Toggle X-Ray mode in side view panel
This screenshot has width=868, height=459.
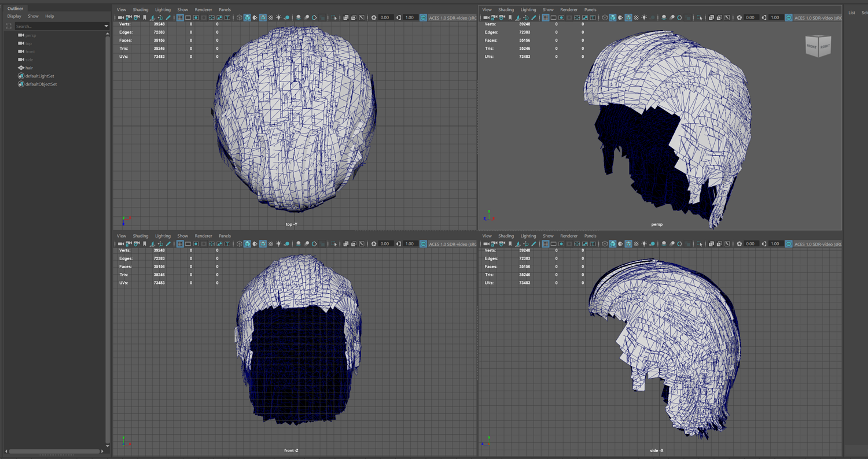711,244
